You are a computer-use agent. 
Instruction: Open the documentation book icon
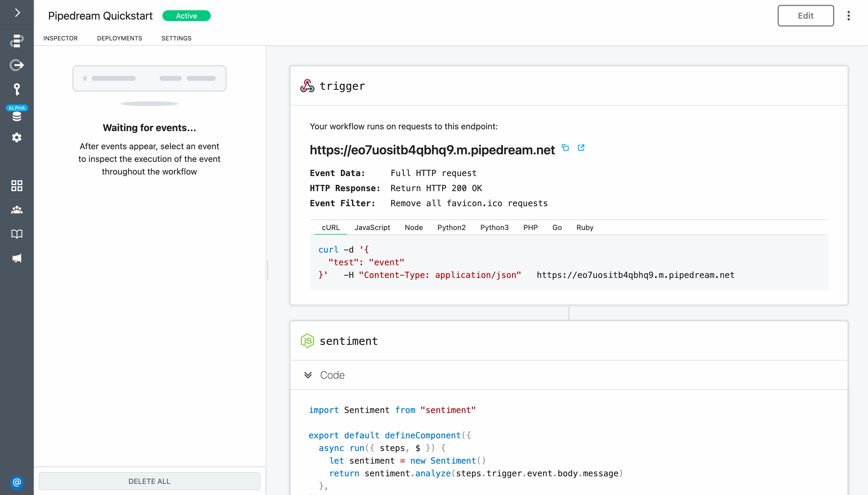[17, 234]
